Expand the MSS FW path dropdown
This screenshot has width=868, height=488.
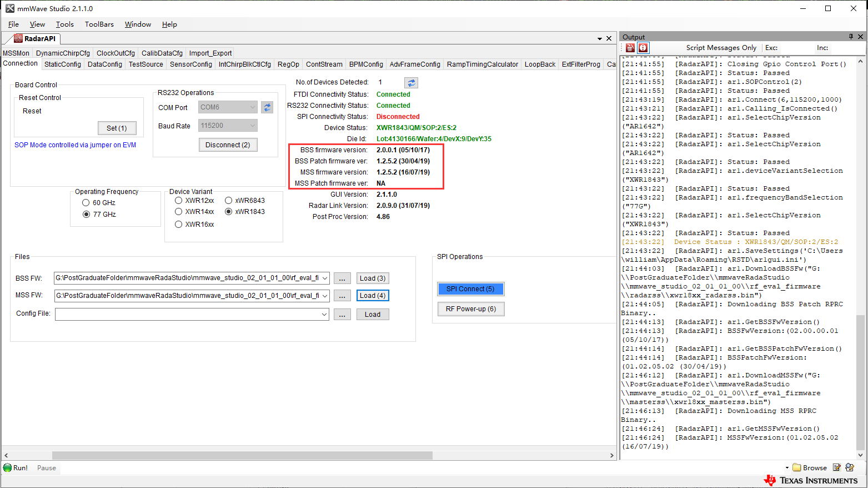point(325,296)
